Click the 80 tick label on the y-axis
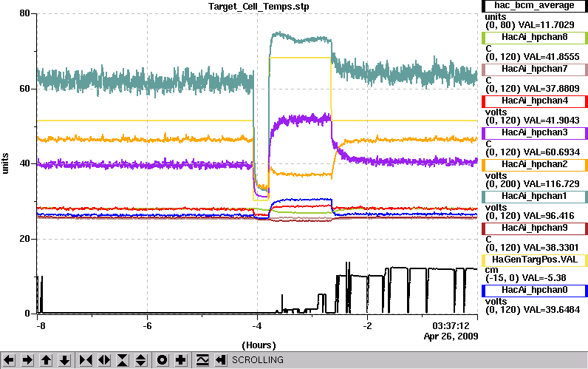588x369 pixels. [x=24, y=13]
